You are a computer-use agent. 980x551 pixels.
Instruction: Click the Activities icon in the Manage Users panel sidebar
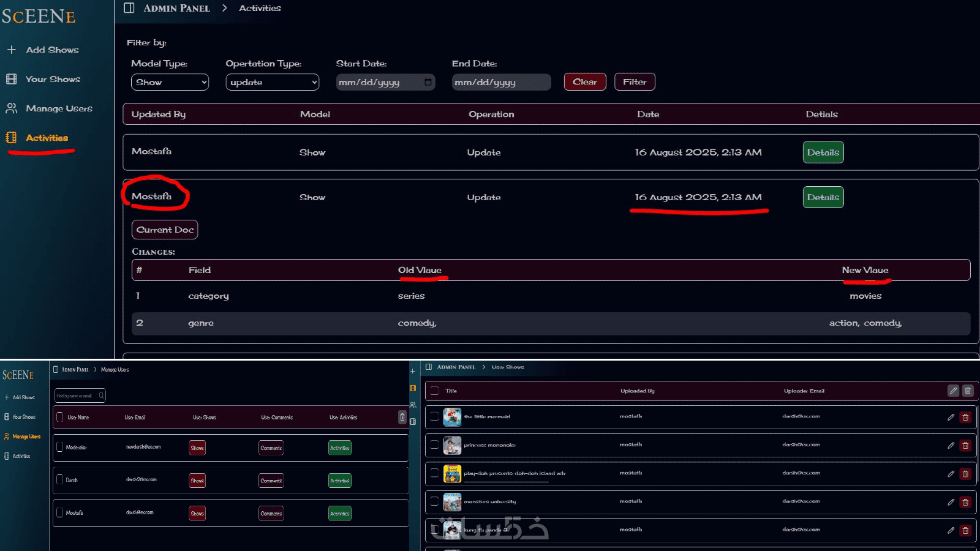pos(7,456)
